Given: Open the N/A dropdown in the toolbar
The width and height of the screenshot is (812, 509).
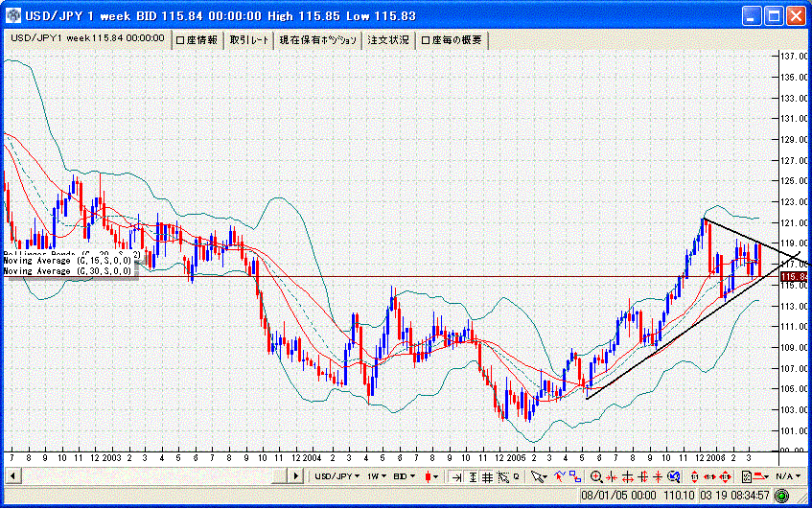Looking at the screenshot, I should (x=789, y=476).
